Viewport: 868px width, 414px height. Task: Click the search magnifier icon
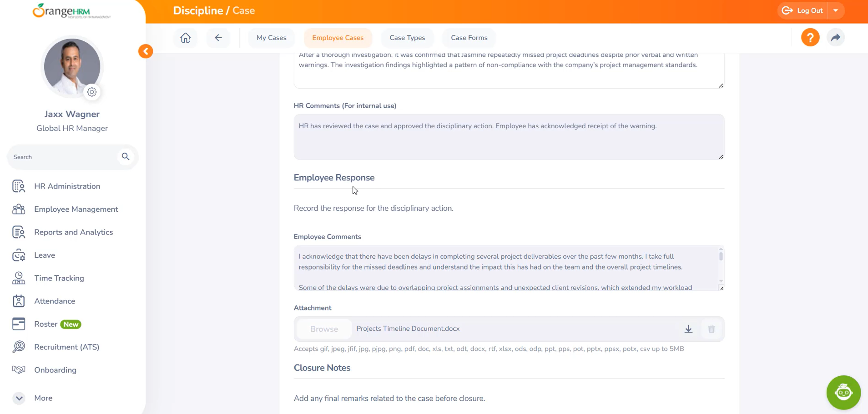pos(126,157)
